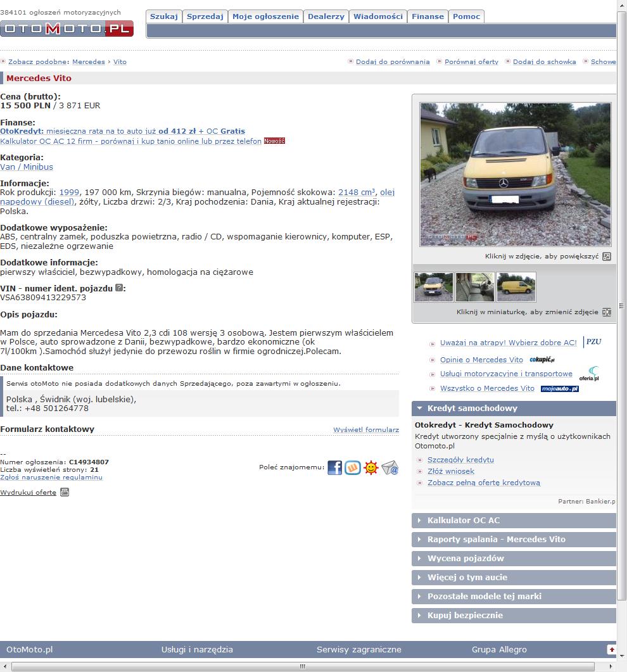Open Opinie o Mercedes Vito link
The width and height of the screenshot is (627, 672).
point(481,360)
